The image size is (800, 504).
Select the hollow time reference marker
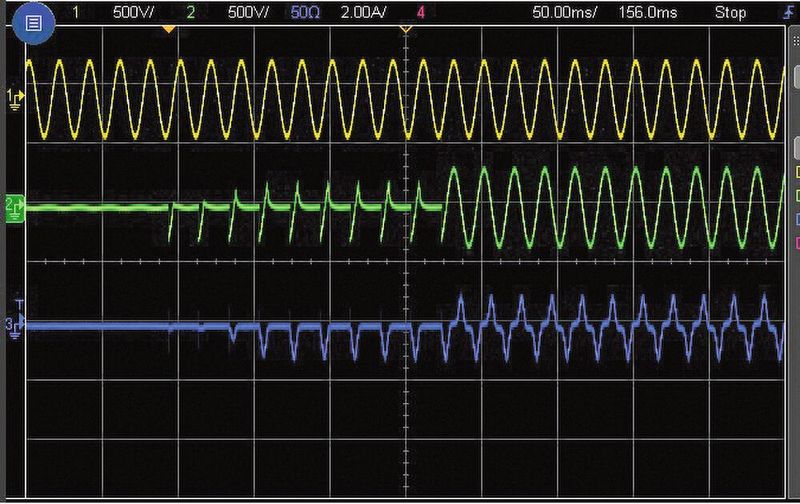[x=406, y=30]
